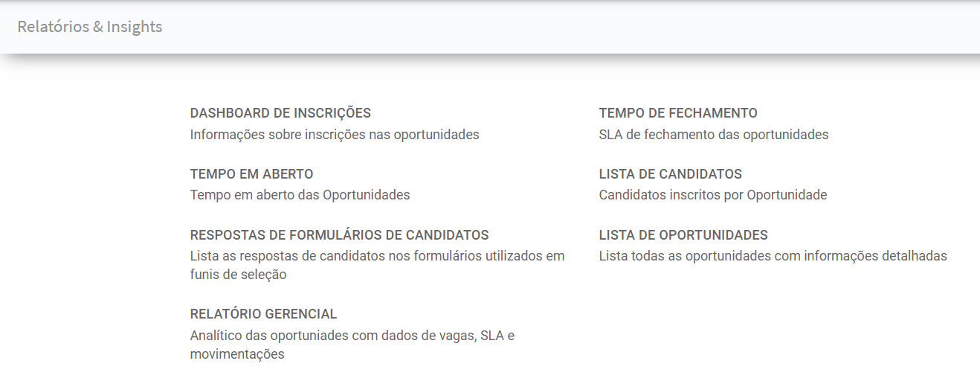980x384 pixels.
Task: Select the Lista de Oportunidades report
Action: pyautogui.click(x=683, y=235)
